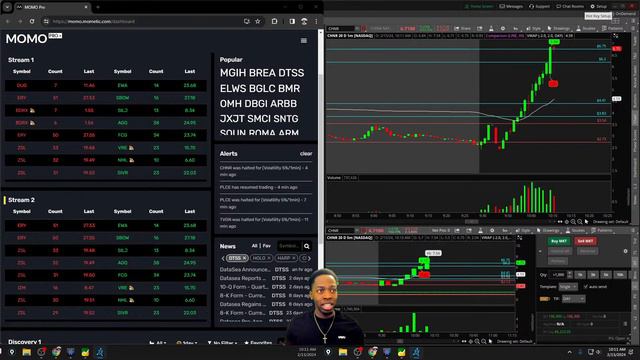Open lower chart settings gear icon
This screenshot has height=360, width=640.
point(492,231)
